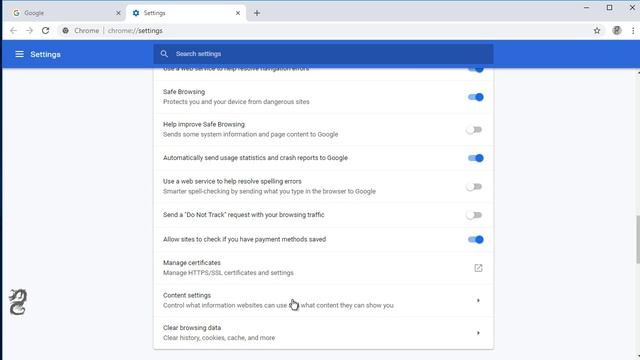Select the Settings tab
The height and width of the screenshot is (360, 640).
point(186,13)
